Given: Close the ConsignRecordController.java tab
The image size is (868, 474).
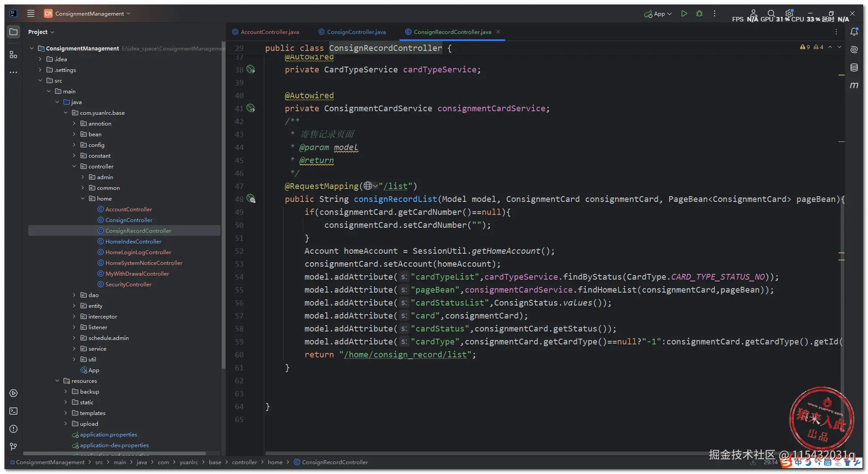Looking at the screenshot, I should click(x=498, y=32).
